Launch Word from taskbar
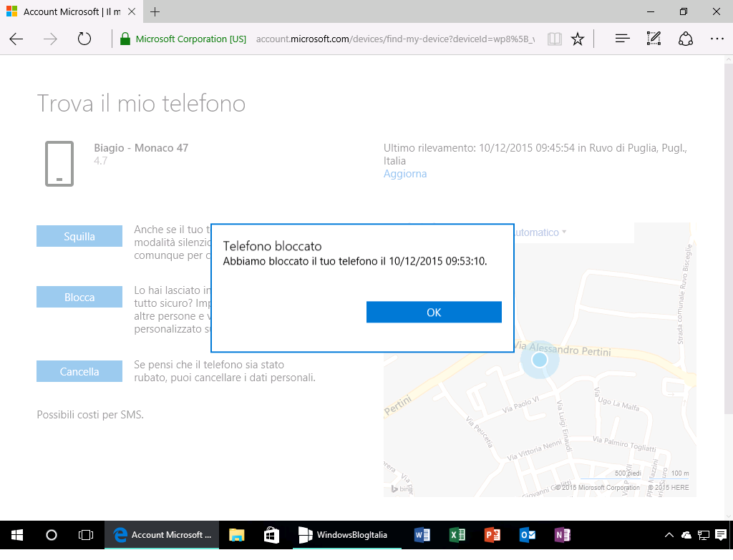 pyautogui.click(x=422, y=535)
